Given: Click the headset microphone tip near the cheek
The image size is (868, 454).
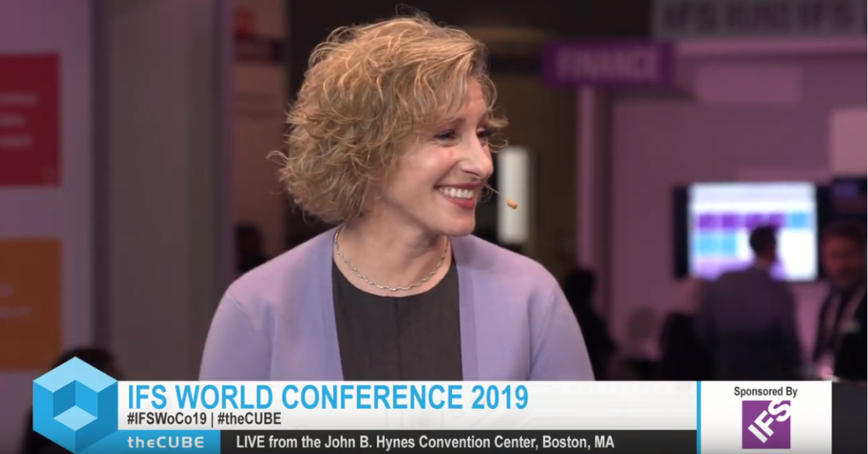Looking at the screenshot, I should coord(511,204).
